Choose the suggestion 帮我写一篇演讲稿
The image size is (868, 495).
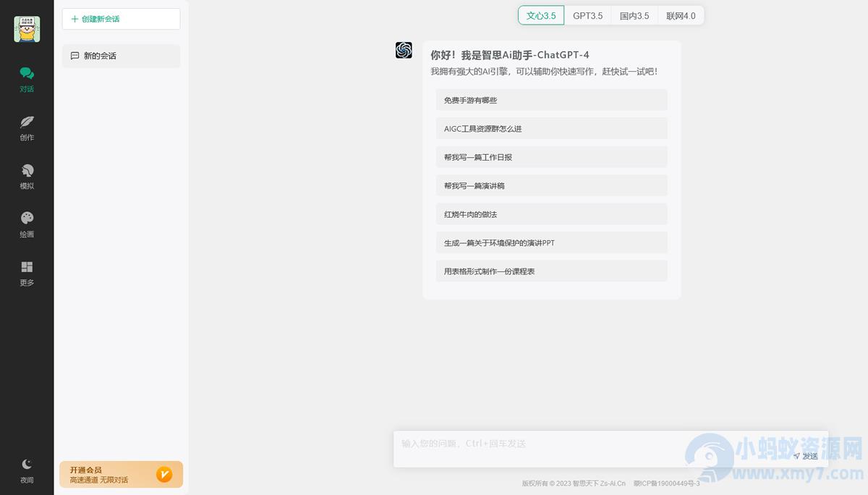551,186
